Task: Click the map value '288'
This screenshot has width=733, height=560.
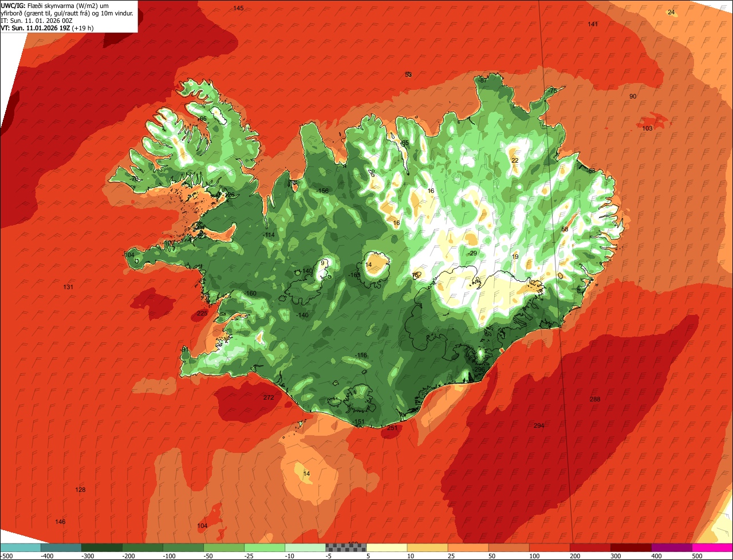Action: click(595, 399)
